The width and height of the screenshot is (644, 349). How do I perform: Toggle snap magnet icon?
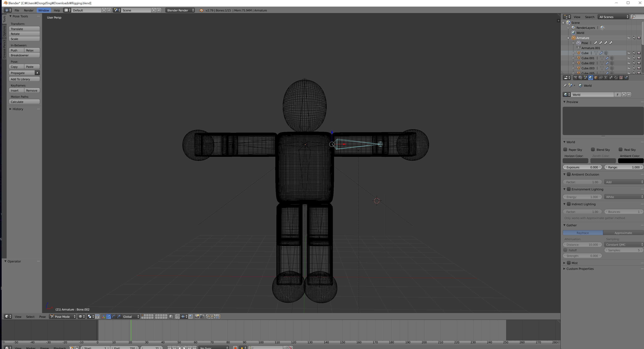[x=177, y=316]
